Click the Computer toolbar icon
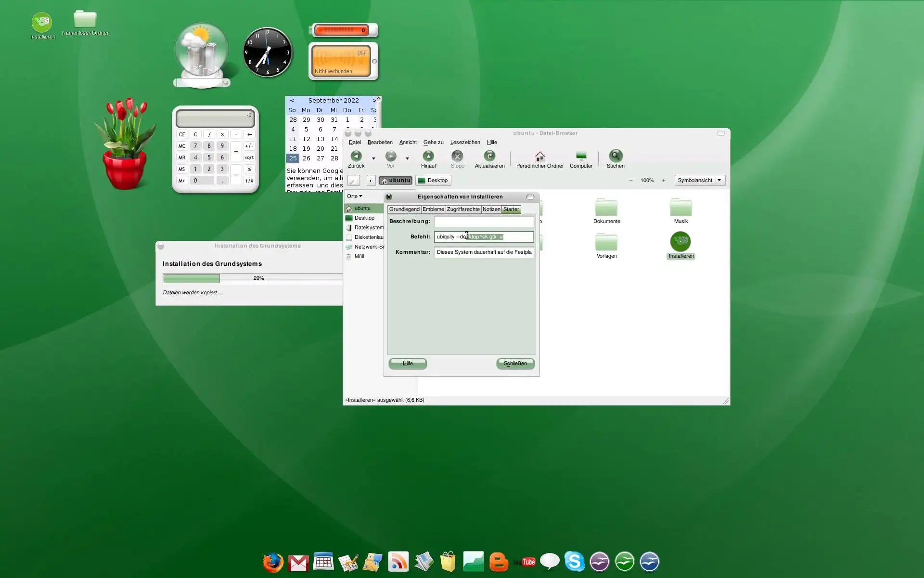The height and width of the screenshot is (578, 924). 581,156
